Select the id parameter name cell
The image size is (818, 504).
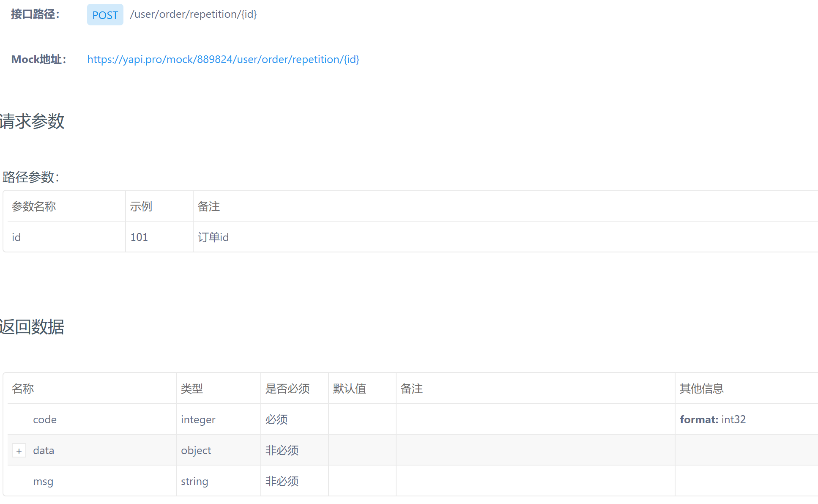pyautogui.click(x=16, y=237)
